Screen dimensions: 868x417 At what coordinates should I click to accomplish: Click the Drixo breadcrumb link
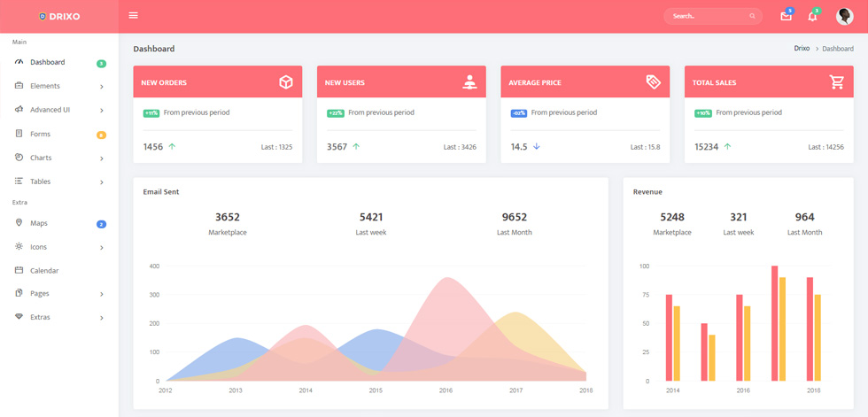pyautogui.click(x=802, y=48)
